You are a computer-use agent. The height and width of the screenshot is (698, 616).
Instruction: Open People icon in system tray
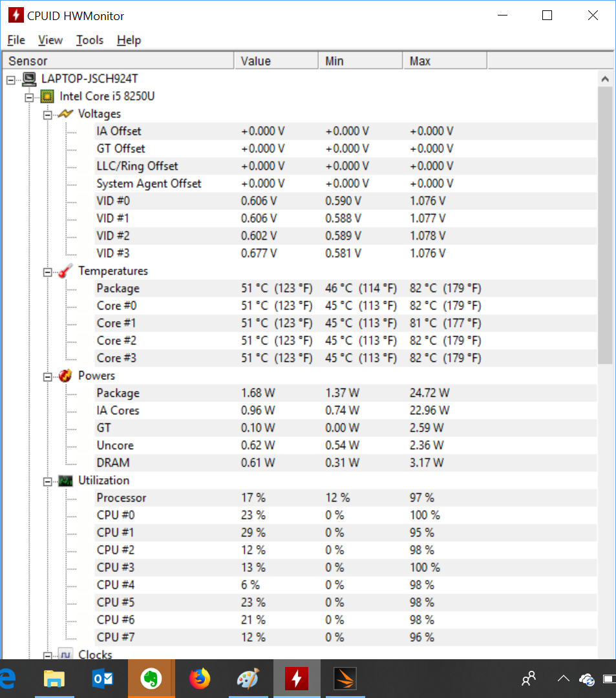tap(528, 679)
